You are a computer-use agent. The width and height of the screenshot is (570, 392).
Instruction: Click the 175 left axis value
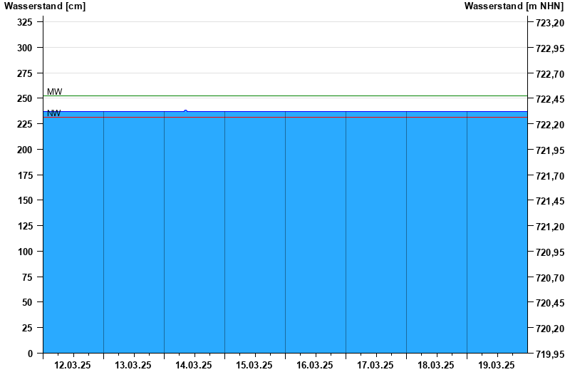[25, 175]
